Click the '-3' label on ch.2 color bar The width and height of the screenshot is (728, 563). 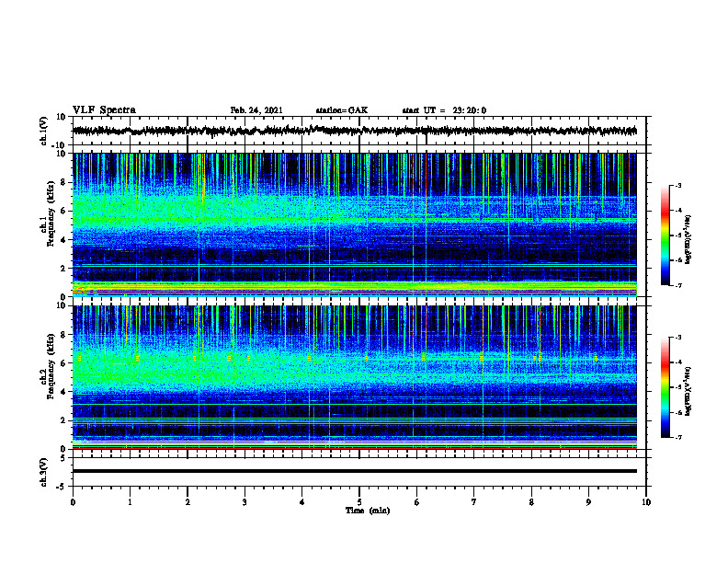677,338
